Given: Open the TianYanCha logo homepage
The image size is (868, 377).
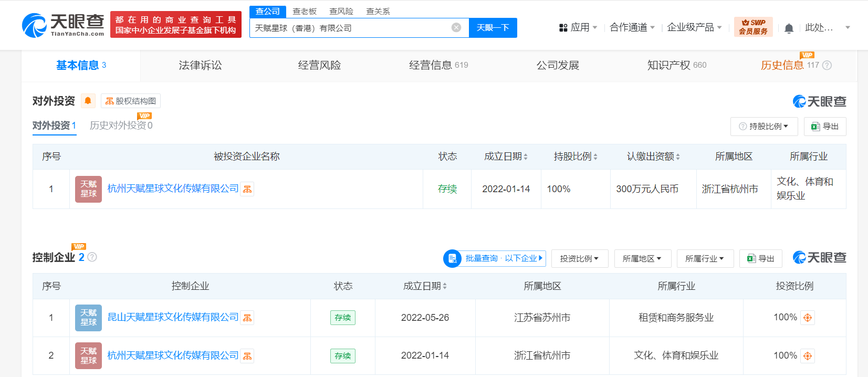Looking at the screenshot, I should click(63, 25).
